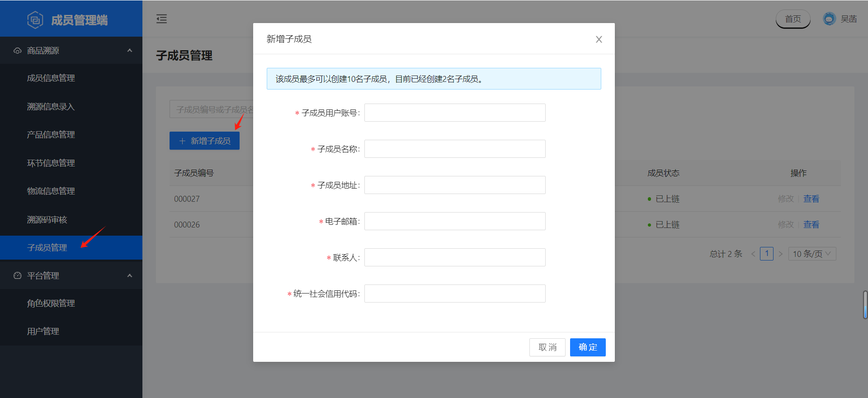Viewport: 868px width, 398px height.
Task: Select 用户管理 menu item
Action: click(x=43, y=332)
